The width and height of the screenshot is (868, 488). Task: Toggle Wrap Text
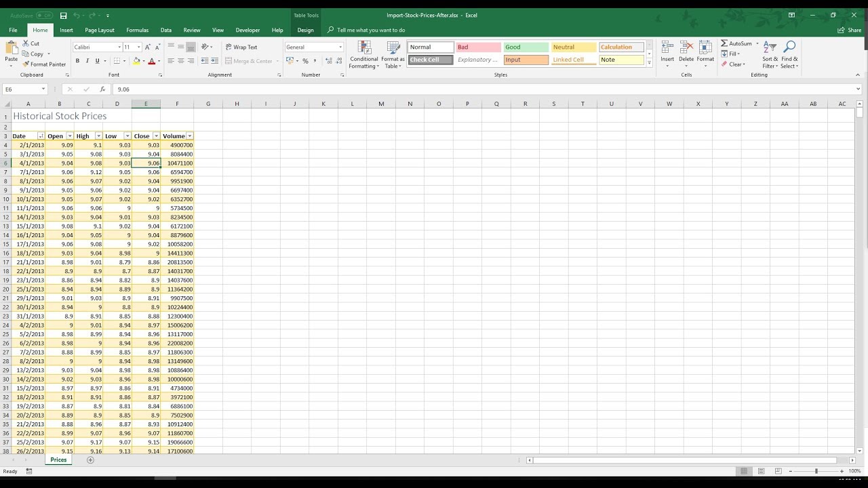[241, 47]
